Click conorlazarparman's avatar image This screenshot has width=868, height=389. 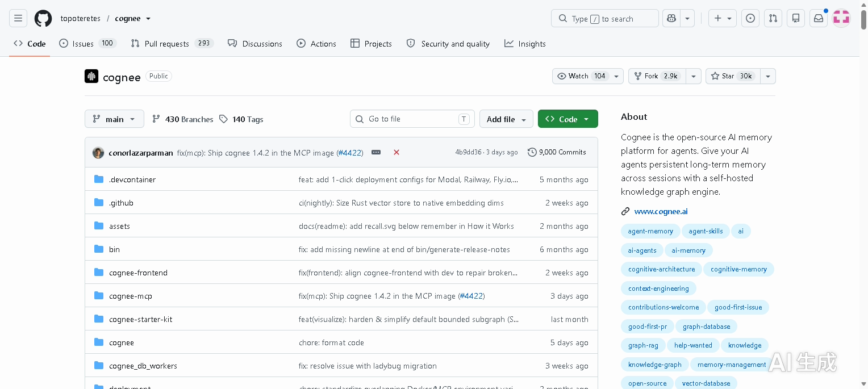point(98,152)
